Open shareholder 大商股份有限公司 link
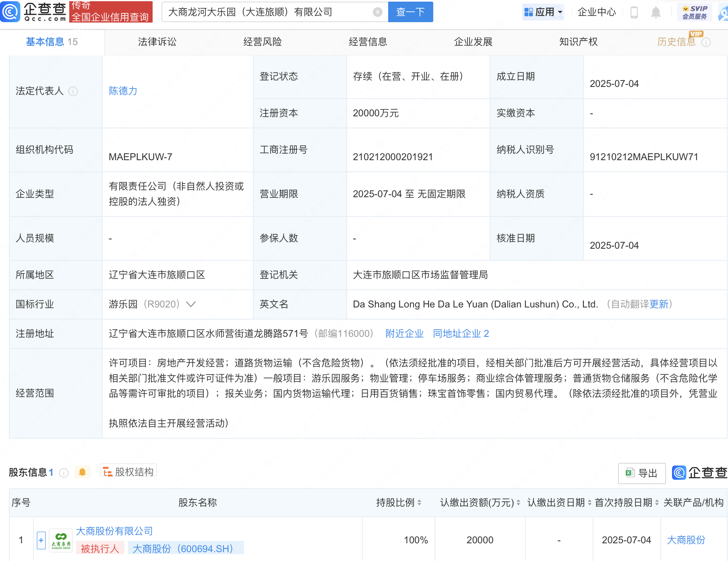 pos(114,531)
